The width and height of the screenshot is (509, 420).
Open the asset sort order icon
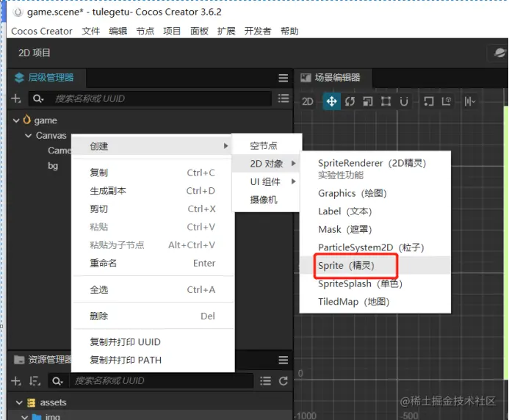(x=35, y=381)
